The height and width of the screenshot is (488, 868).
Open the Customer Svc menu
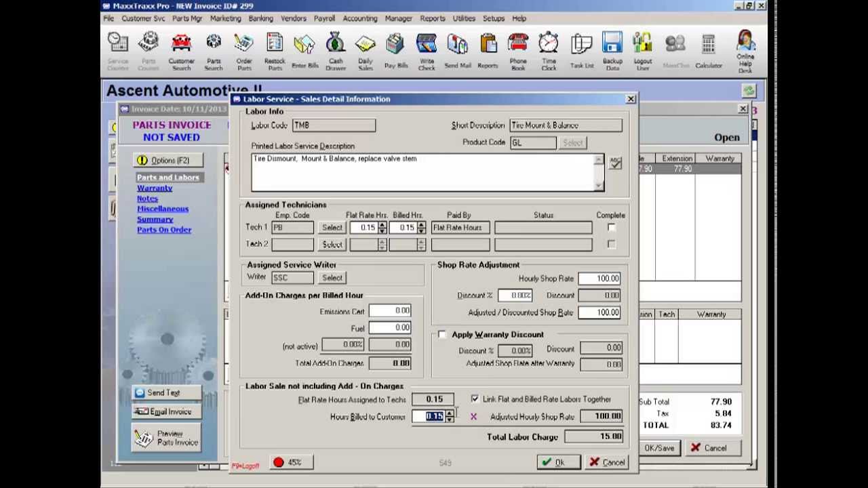pyautogui.click(x=143, y=18)
